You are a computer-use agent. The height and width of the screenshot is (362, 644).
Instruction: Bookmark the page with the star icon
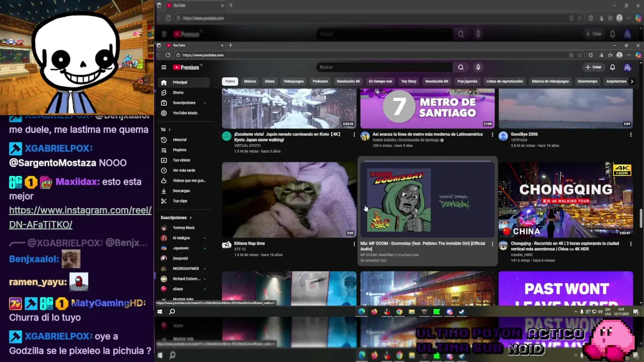(580, 55)
